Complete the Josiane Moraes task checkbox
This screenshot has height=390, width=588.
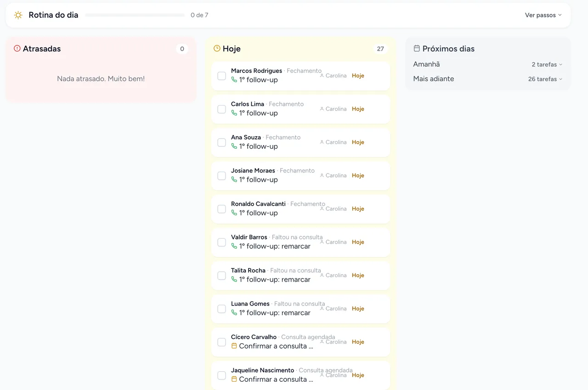click(221, 176)
